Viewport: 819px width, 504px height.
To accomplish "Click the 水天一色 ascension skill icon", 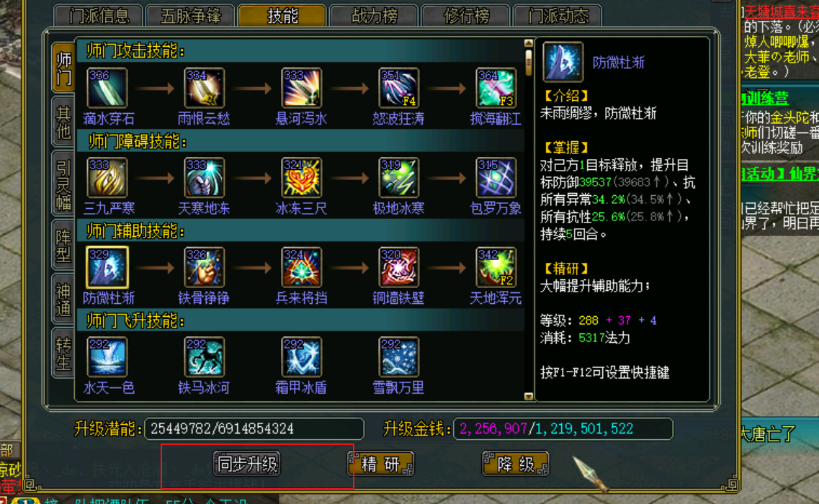I will coord(107,356).
